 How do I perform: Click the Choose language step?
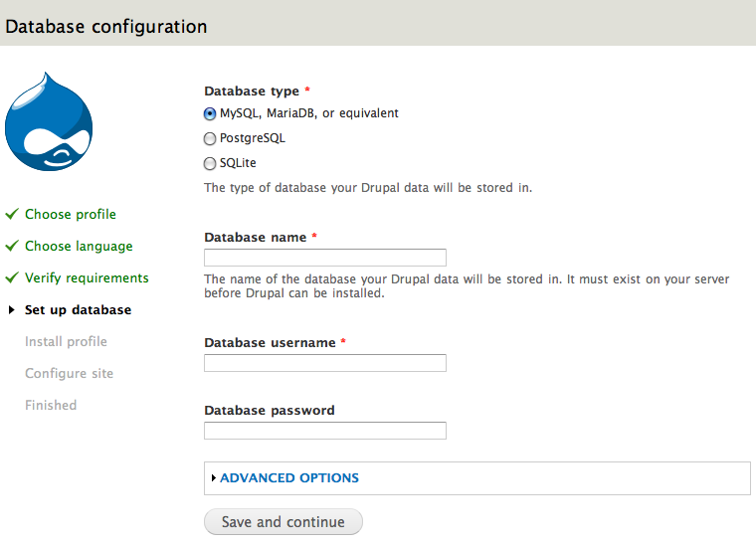79,246
